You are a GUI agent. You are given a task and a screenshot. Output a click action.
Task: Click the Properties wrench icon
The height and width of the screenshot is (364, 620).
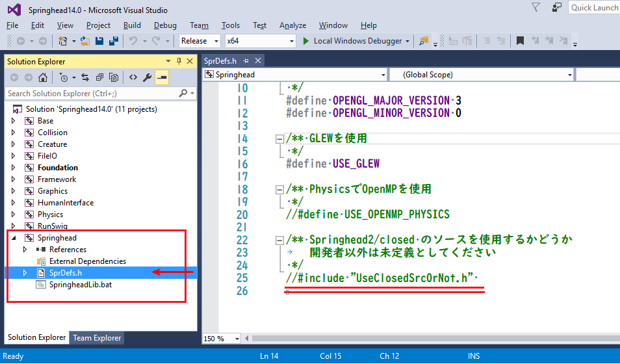(148, 77)
